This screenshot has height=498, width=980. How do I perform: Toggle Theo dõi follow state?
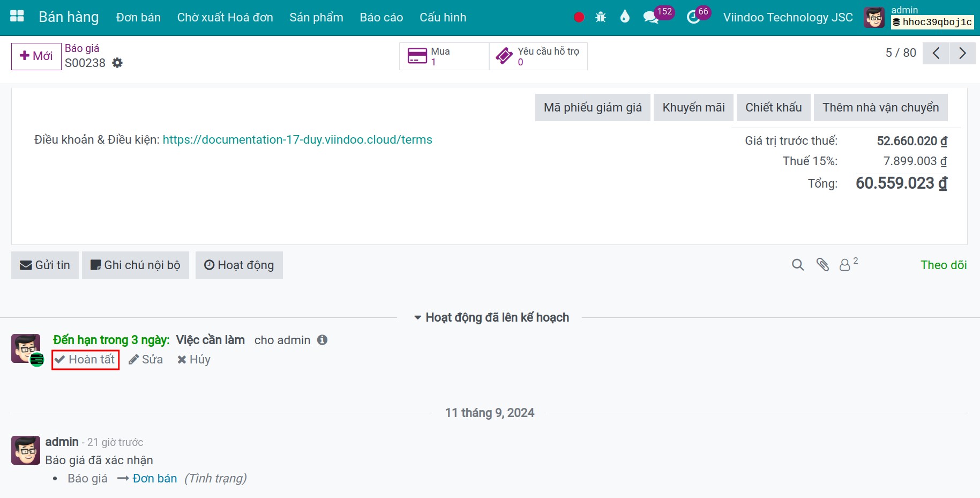pyautogui.click(x=944, y=265)
